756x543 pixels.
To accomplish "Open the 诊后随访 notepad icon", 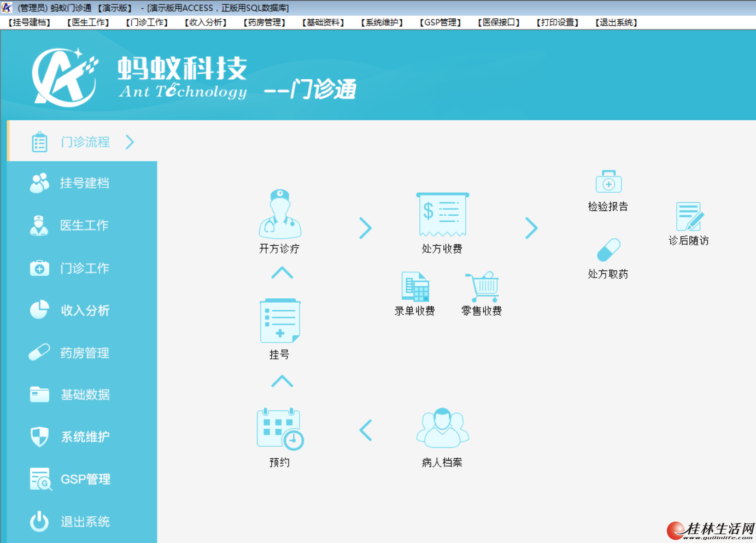I will [689, 216].
